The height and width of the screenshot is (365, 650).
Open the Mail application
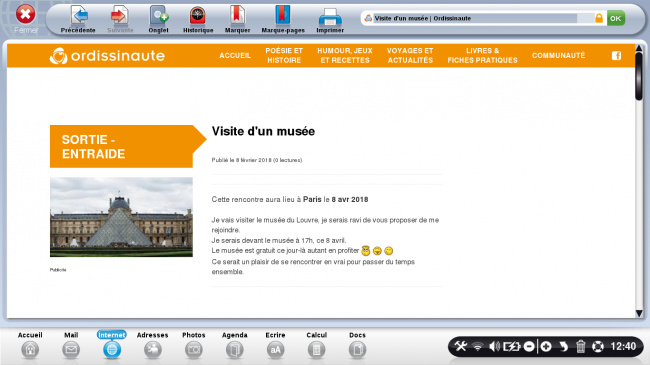[71, 345]
